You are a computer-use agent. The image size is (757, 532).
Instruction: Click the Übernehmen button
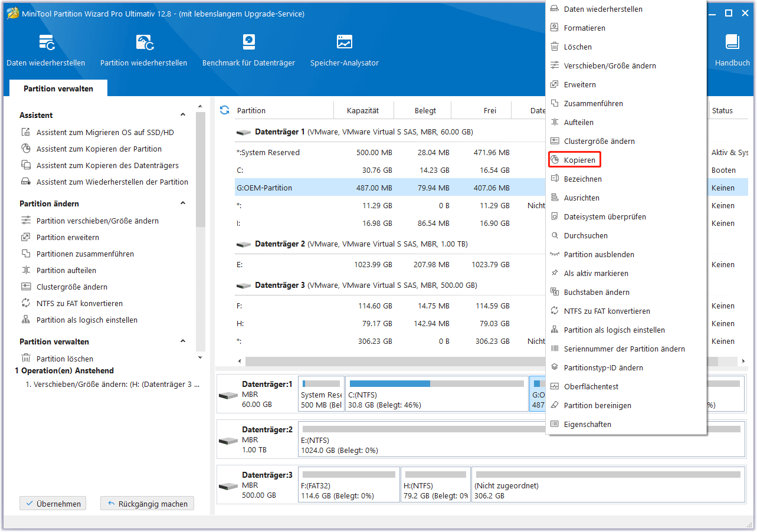pyautogui.click(x=53, y=504)
